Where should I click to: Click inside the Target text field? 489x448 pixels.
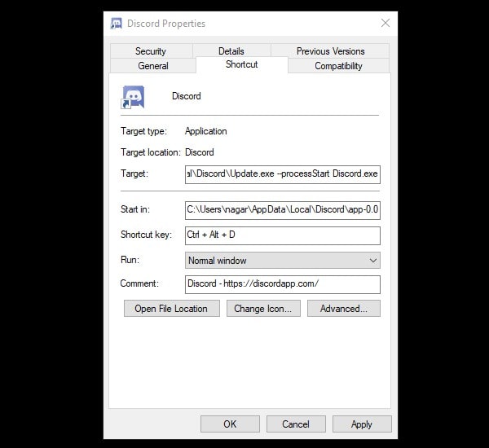click(x=282, y=174)
